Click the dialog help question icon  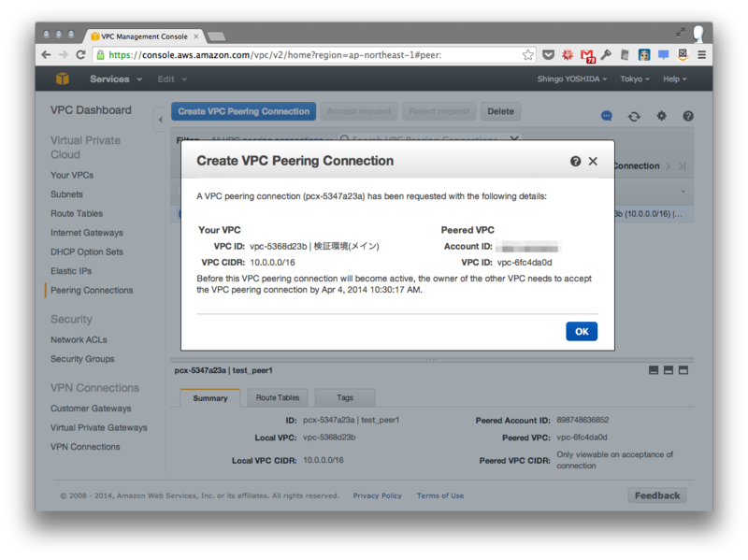tap(575, 161)
